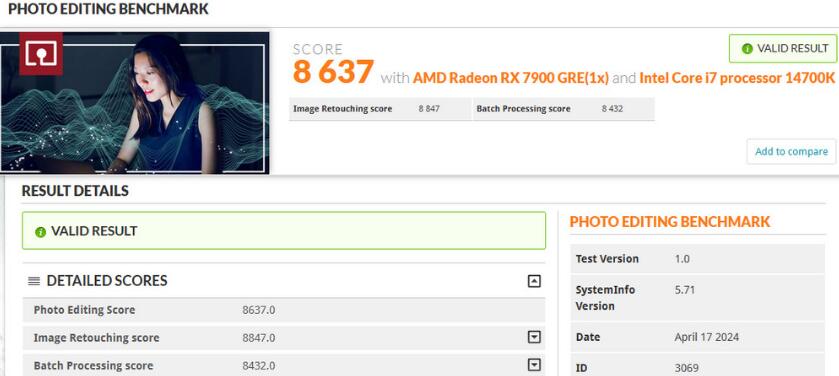
Task: Click the Add to compare button
Action: coord(791,151)
